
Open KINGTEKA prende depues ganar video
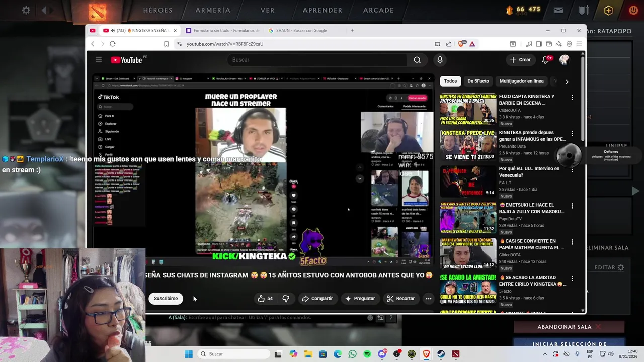tap(532, 136)
